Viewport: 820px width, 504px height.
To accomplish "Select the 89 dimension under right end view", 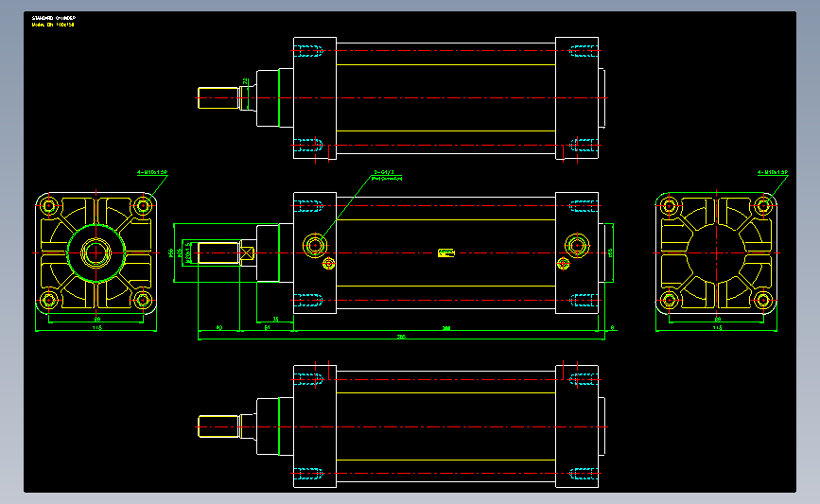I will 718,319.
